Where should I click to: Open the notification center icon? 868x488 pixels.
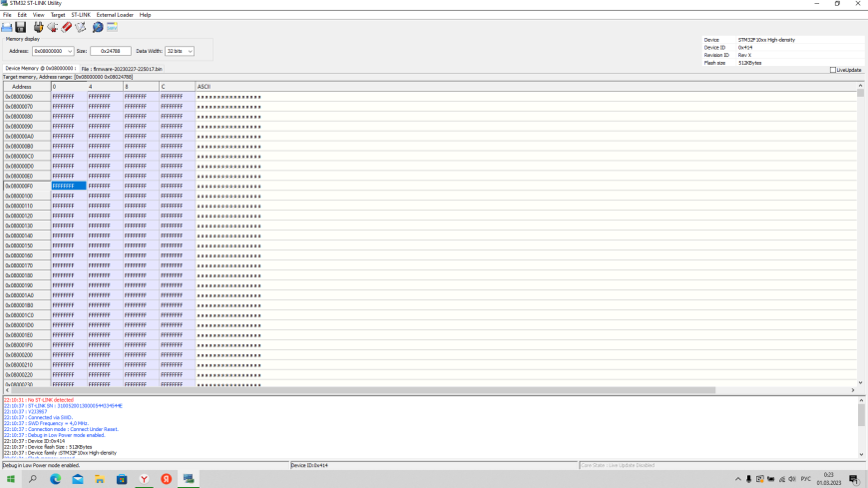(854, 479)
